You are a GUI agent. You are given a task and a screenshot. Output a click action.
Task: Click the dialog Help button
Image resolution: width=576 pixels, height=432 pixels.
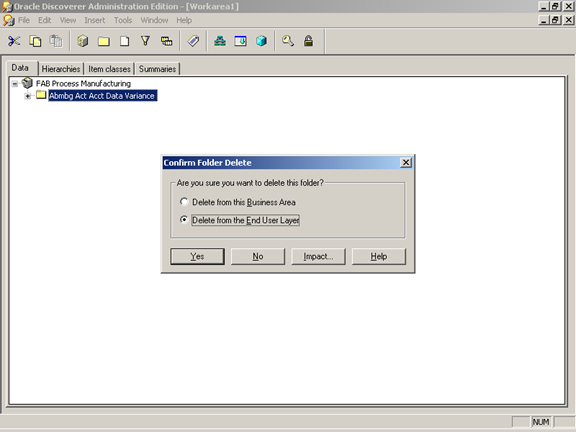pyautogui.click(x=379, y=256)
